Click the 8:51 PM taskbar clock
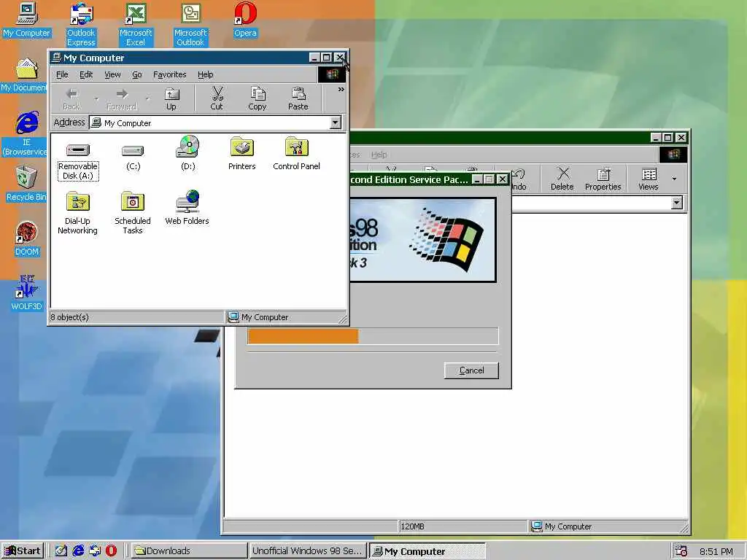The width and height of the screenshot is (747, 560). pos(716,551)
